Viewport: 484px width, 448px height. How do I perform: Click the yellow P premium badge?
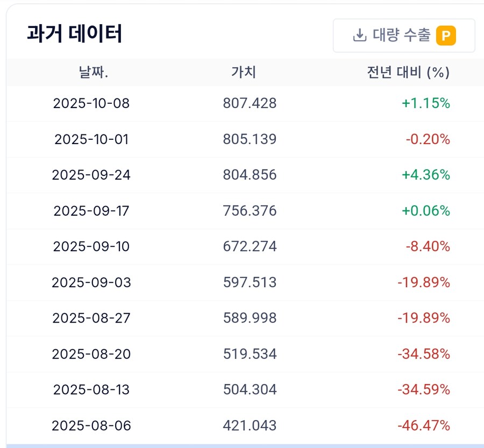(446, 35)
